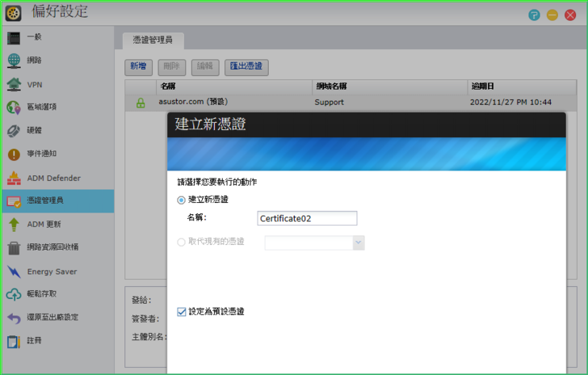The width and height of the screenshot is (588, 375).
Task: Select the 事件通知 notification icon
Action: point(14,154)
